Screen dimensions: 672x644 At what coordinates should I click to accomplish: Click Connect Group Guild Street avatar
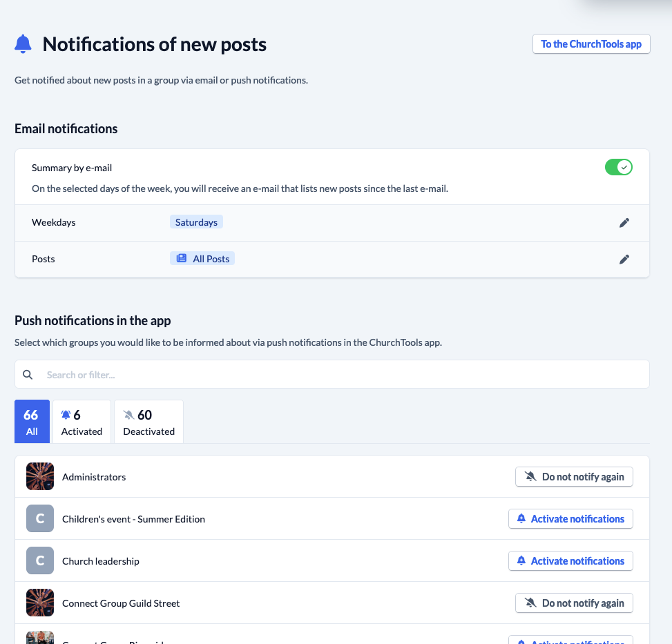tap(40, 603)
